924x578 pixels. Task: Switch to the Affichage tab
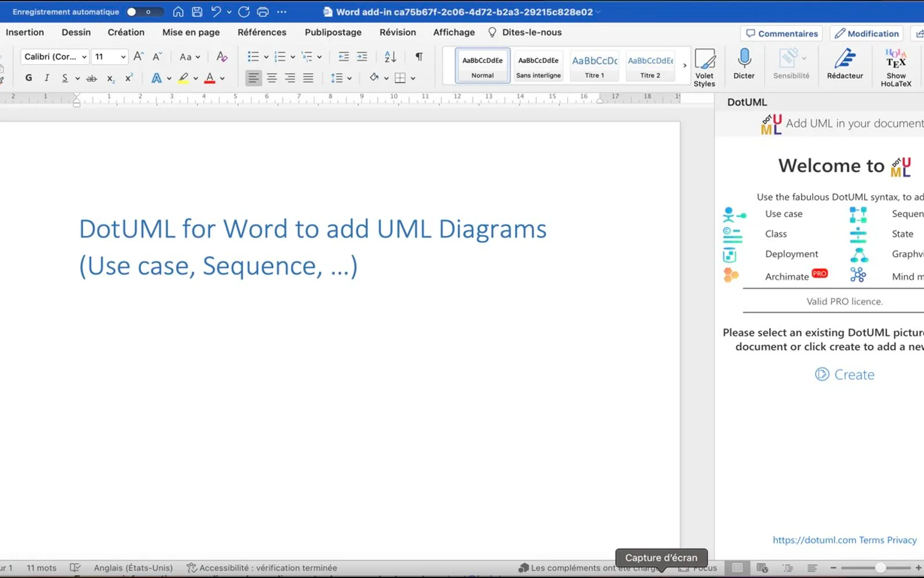(454, 32)
